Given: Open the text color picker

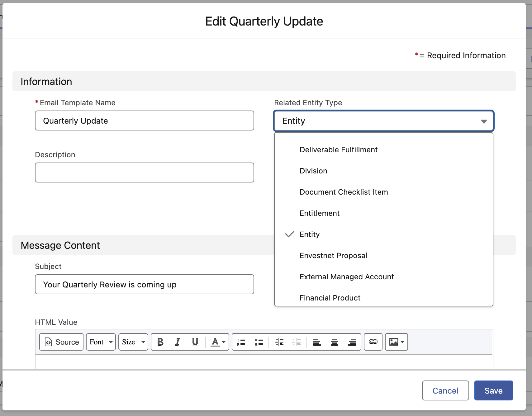Looking at the screenshot, I should tap(218, 342).
